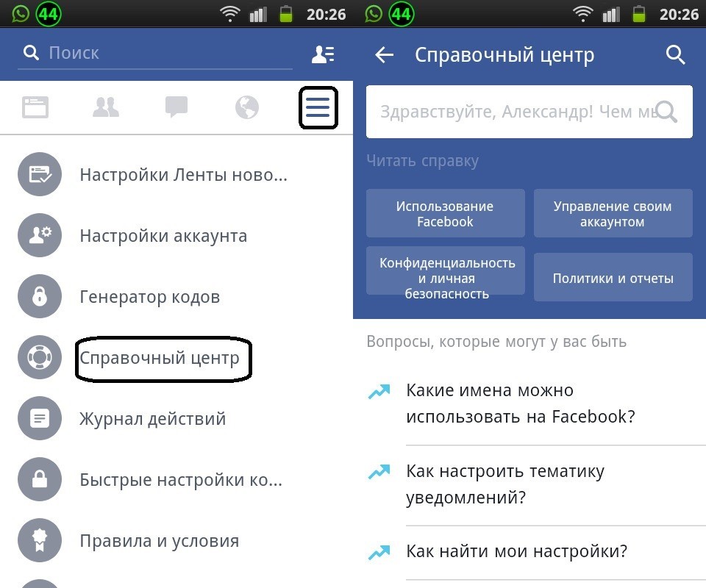Open the messages tab icon

tap(176, 107)
